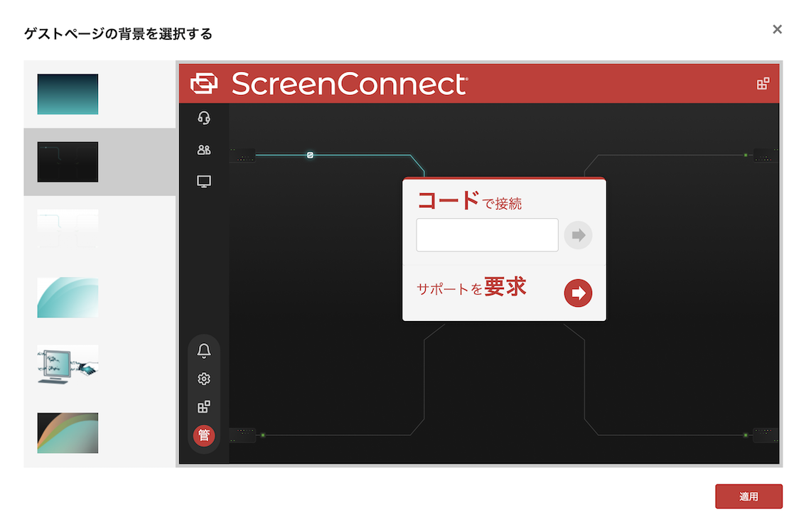The height and width of the screenshot is (532, 806).
Task: Click the grey arrow beside code field
Action: (579, 235)
